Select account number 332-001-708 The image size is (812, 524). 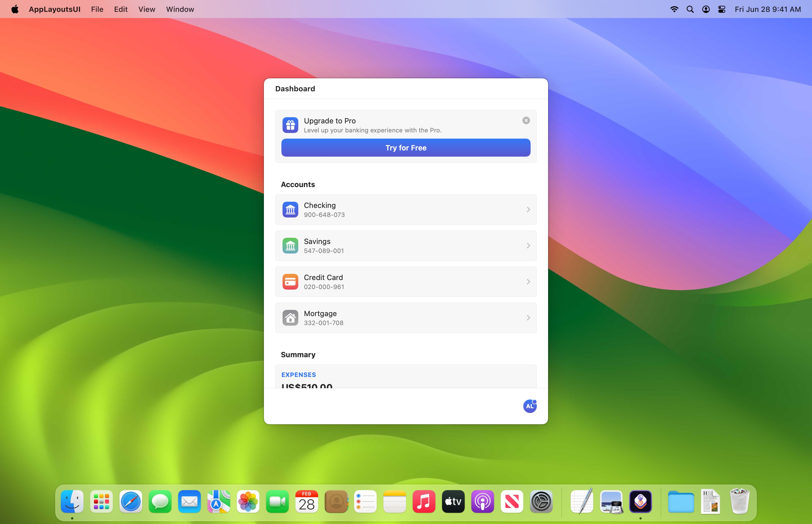point(323,323)
